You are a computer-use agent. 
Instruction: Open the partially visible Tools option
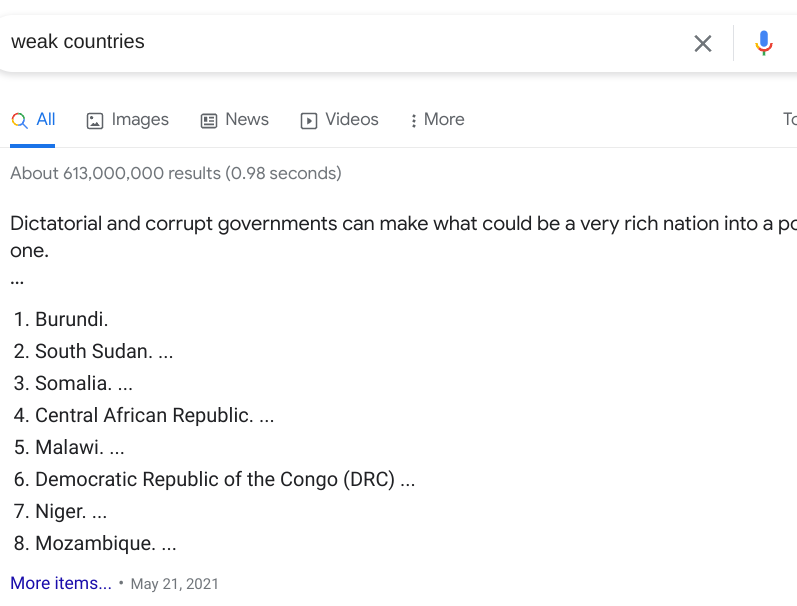[x=790, y=119]
